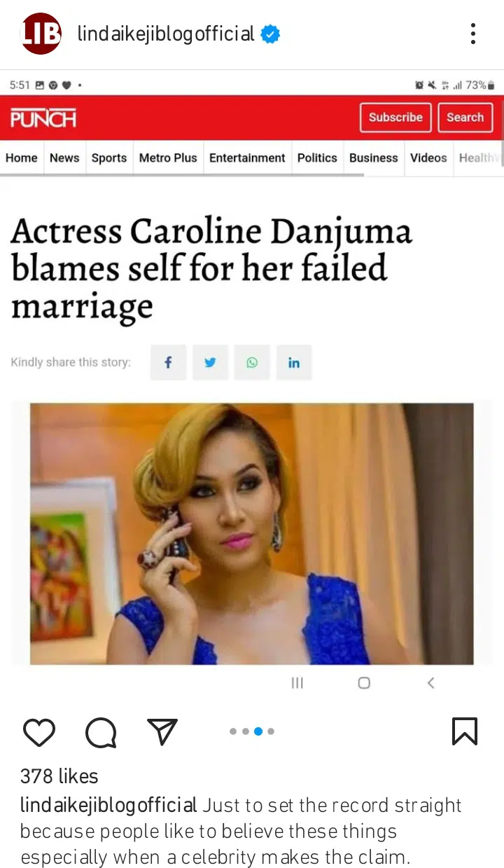Click the Search button in Punch header
The height and width of the screenshot is (868, 504).
click(465, 118)
